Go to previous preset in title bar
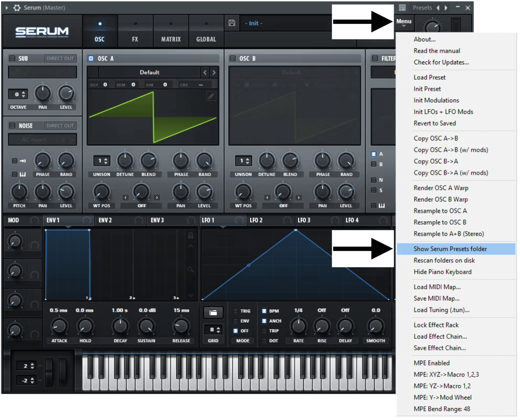The height and width of the screenshot is (420, 520). click(438, 8)
